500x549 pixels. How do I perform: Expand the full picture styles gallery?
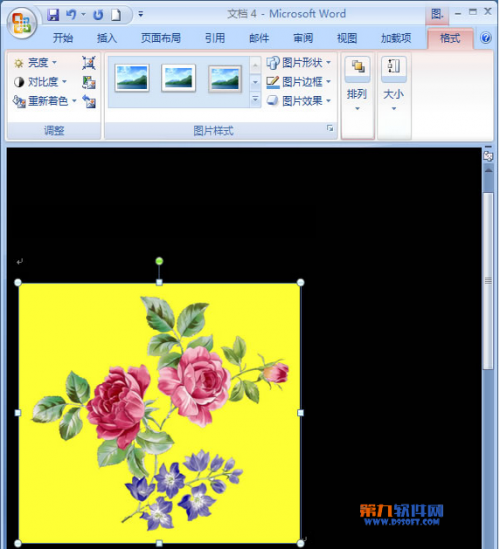[255, 99]
